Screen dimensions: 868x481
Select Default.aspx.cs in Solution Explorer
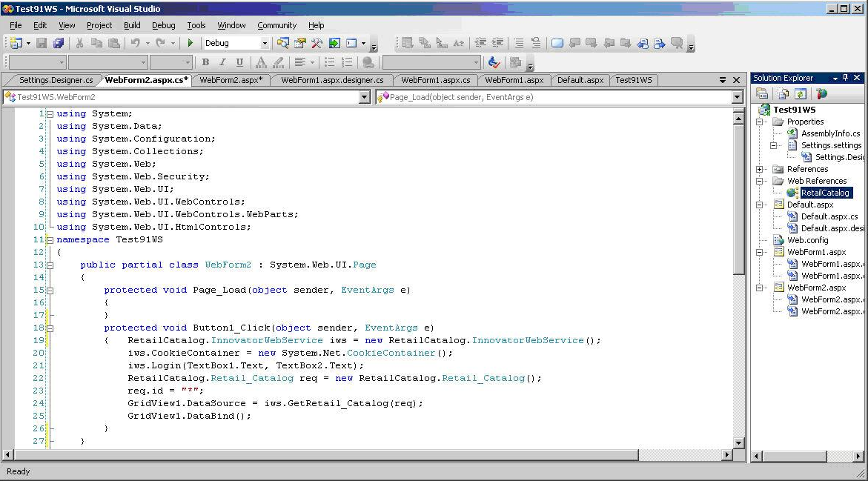click(829, 216)
